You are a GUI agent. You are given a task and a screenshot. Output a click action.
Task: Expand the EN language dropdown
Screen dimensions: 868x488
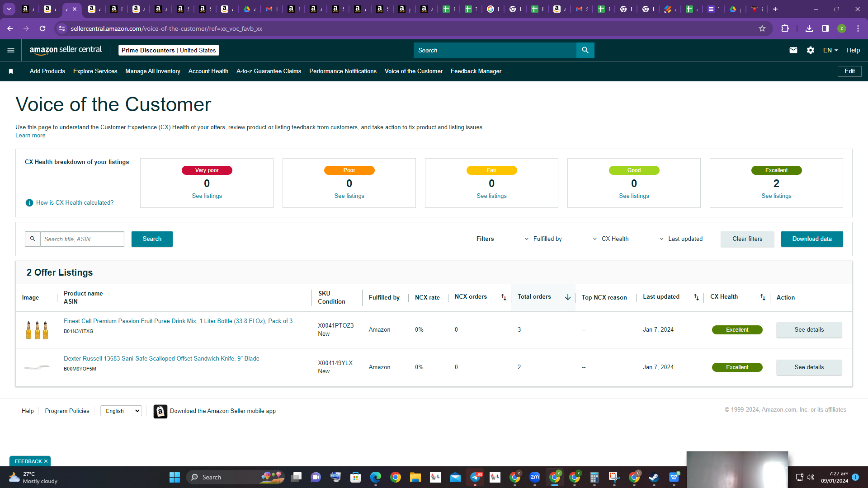pyautogui.click(x=830, y=50)
